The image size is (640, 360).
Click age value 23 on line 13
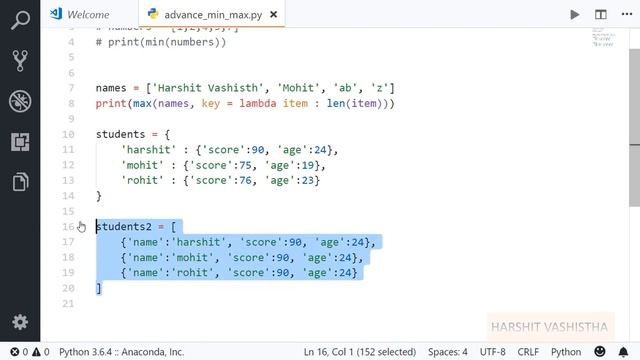[307, 180]
